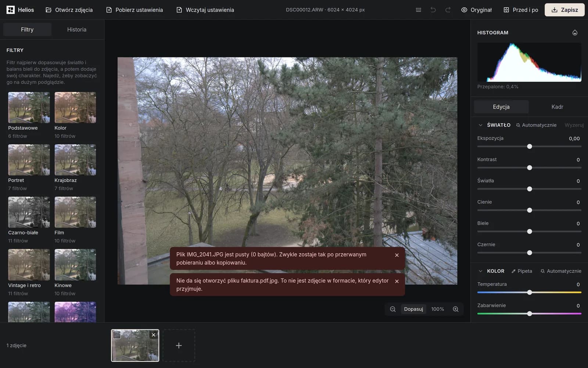This screenshot has height=368, width=588.
Task: Open the Film filter group
Action: pyautogui.click(x=75, y=220)
